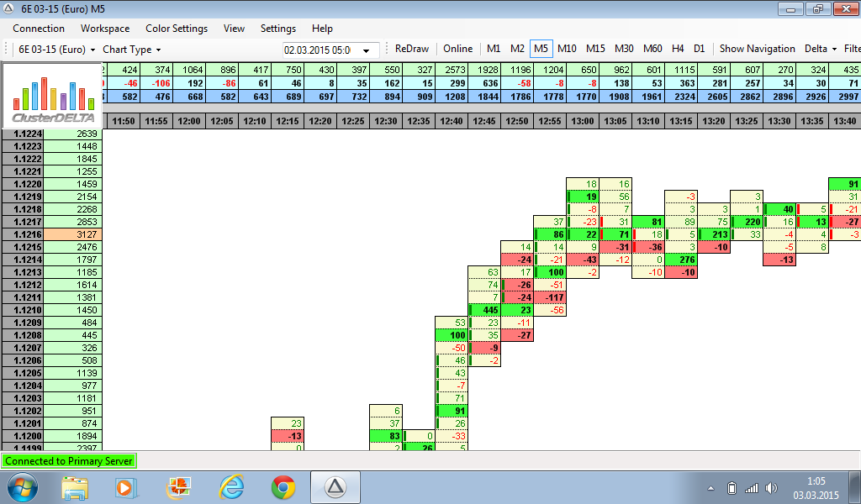This screenshot has height=504, width=861.
Task: Expand the Chart Type dropdown
Action: click(x=132, y=50)
